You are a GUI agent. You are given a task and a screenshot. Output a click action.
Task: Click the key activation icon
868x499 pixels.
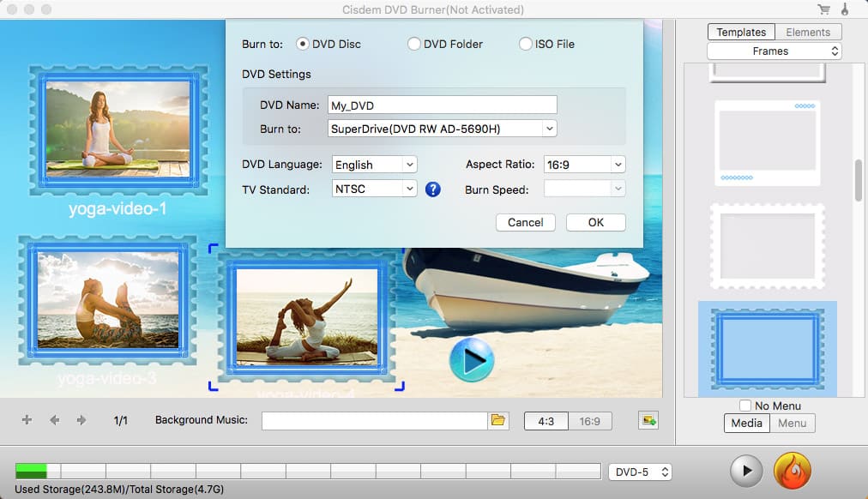[x=844, y=10]
